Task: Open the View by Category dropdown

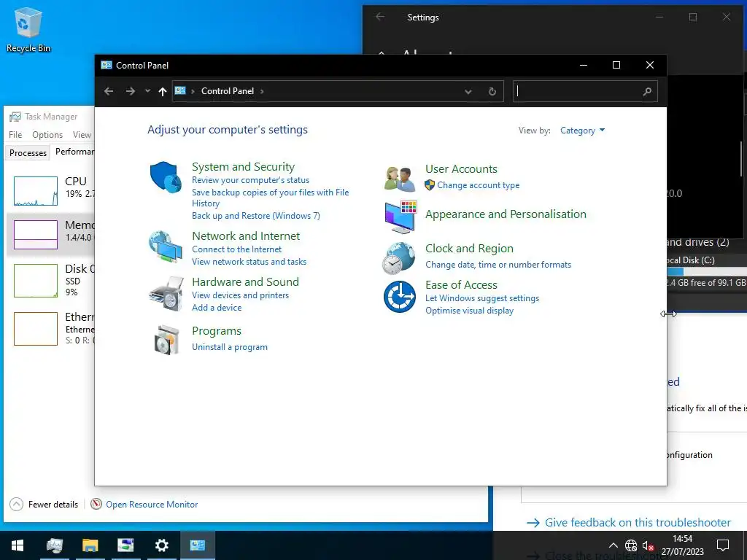Action: point(582,131)
